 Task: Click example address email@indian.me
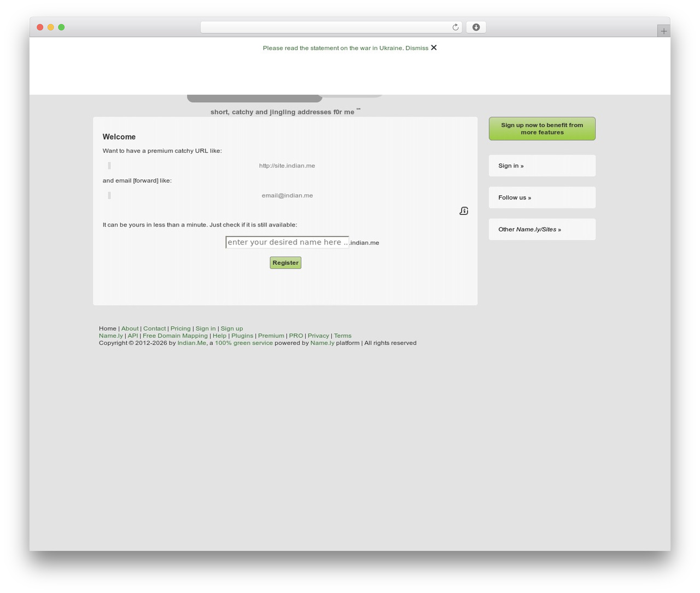[x=287, y=195]
